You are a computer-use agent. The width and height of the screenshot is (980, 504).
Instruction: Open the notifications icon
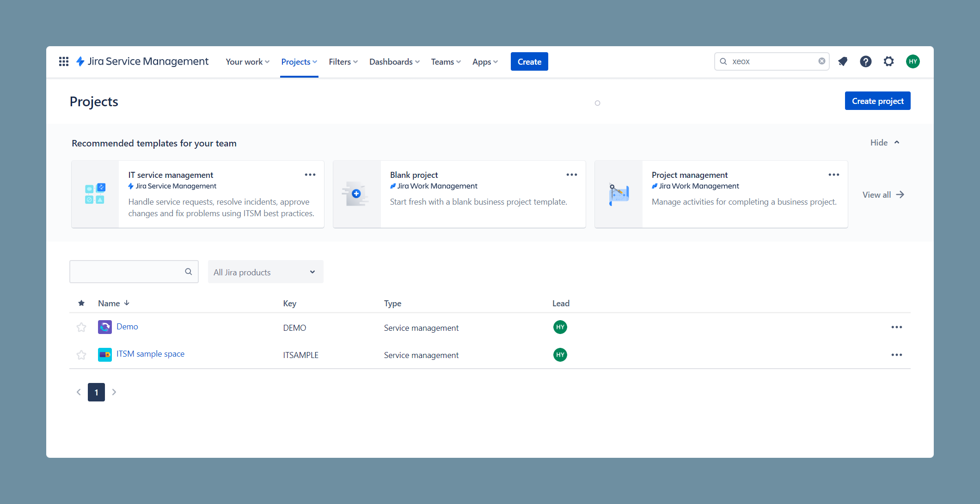tap(843, 61)
